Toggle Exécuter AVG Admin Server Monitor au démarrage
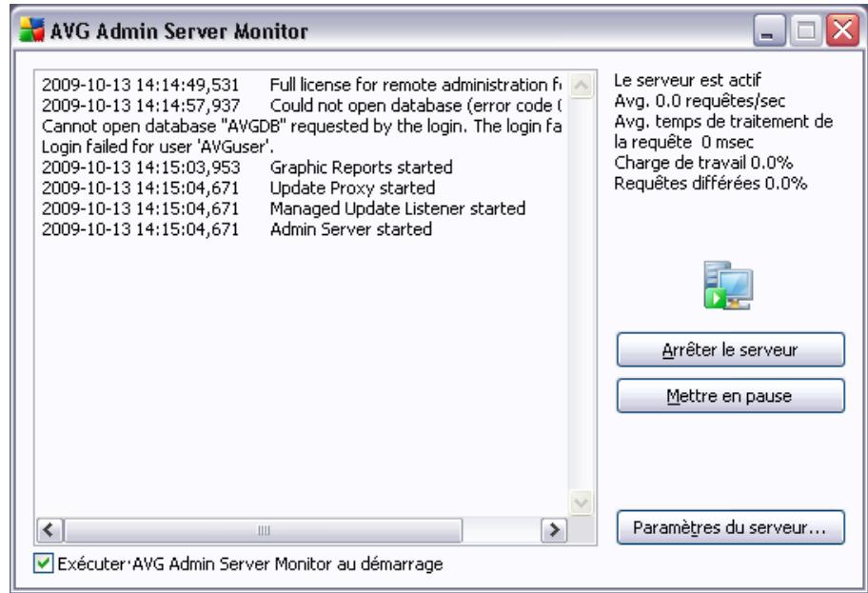The image size is (868, 593). [x=43, y=563]
